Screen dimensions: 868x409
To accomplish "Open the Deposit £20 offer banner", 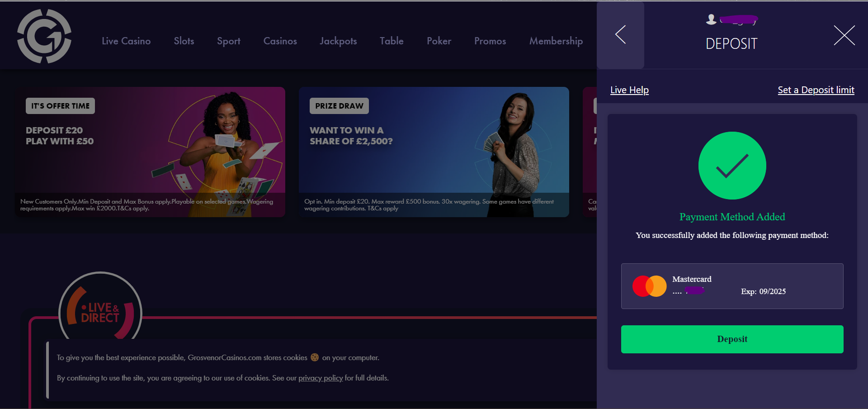I will click(x=150, y=152).
